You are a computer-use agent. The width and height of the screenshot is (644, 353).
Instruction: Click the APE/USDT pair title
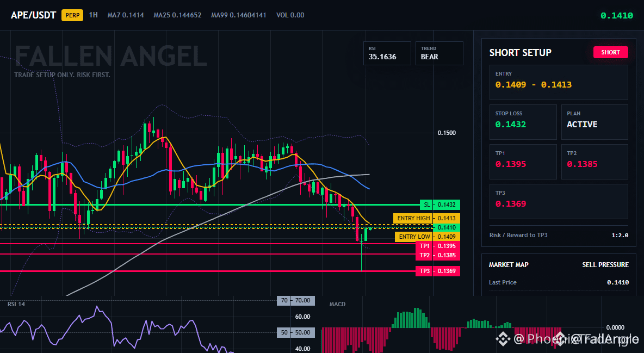33,15
